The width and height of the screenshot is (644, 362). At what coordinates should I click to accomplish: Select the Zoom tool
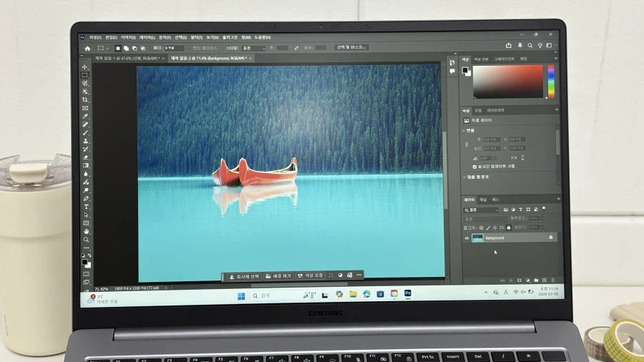86,240
